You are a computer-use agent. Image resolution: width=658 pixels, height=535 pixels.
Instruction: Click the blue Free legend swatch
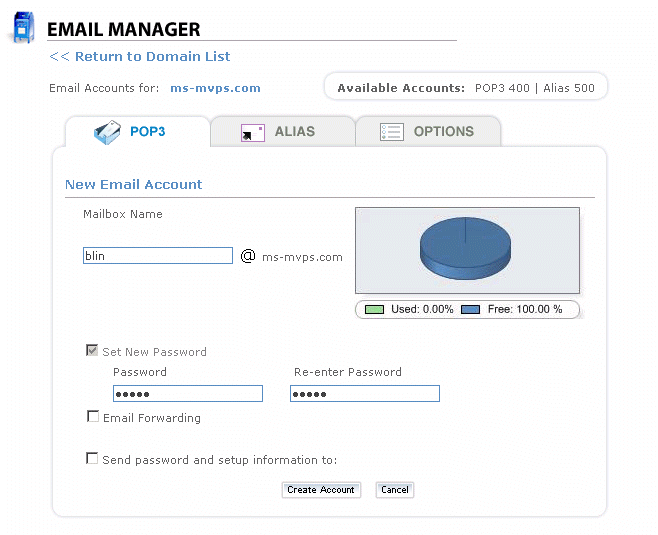470,310
